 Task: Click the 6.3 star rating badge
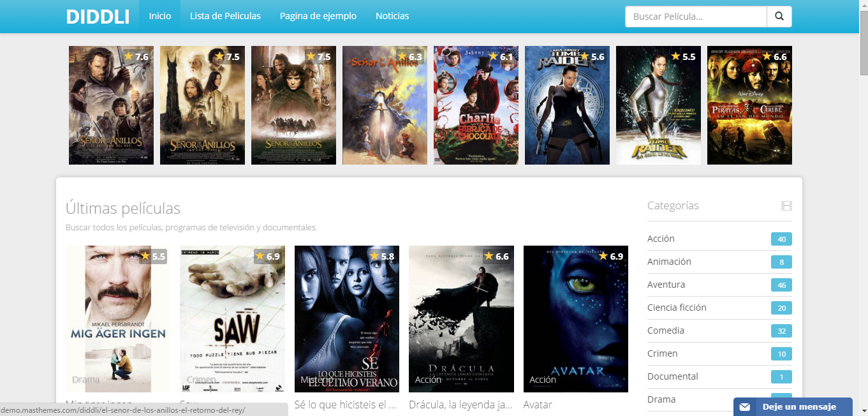pos(410,57)
